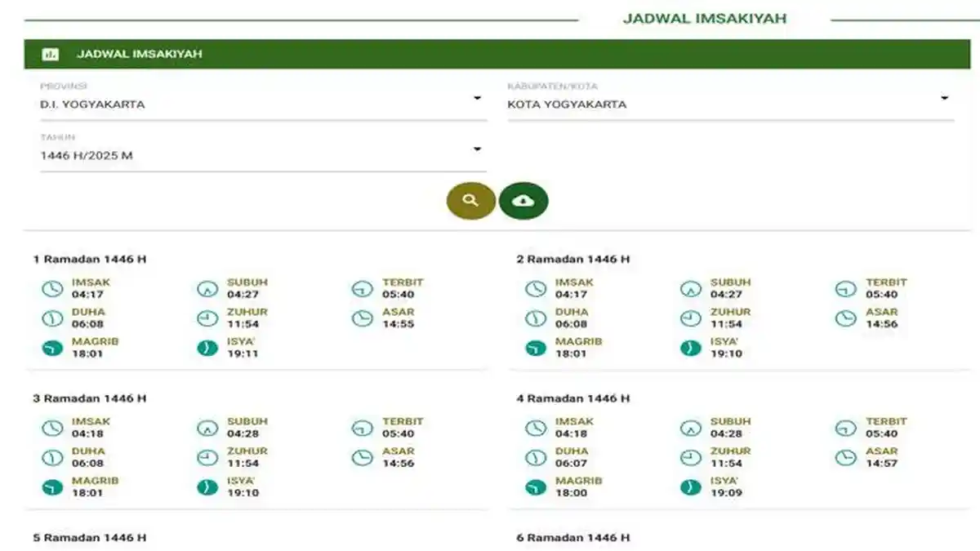Click Asar clock icon for 2 Ramadan
Image resolution: width=980 pixels, height=551 pixels.
point(846,318)
